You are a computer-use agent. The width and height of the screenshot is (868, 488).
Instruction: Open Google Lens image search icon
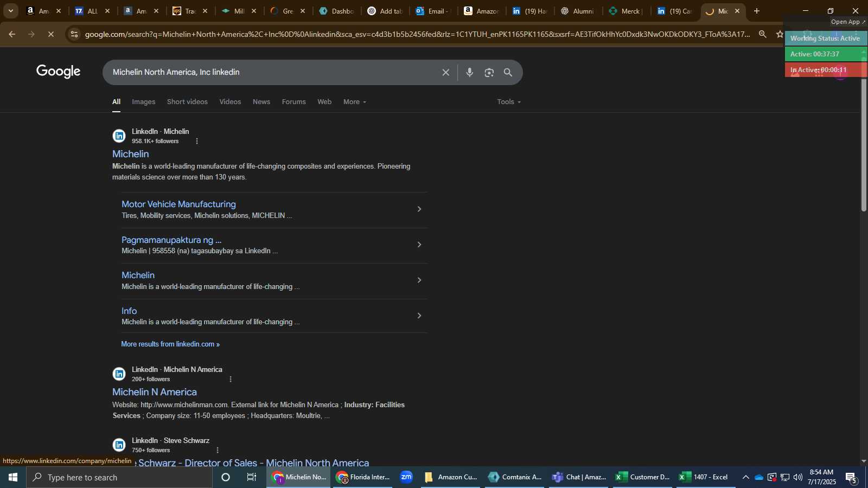click(x=489, y=72)
